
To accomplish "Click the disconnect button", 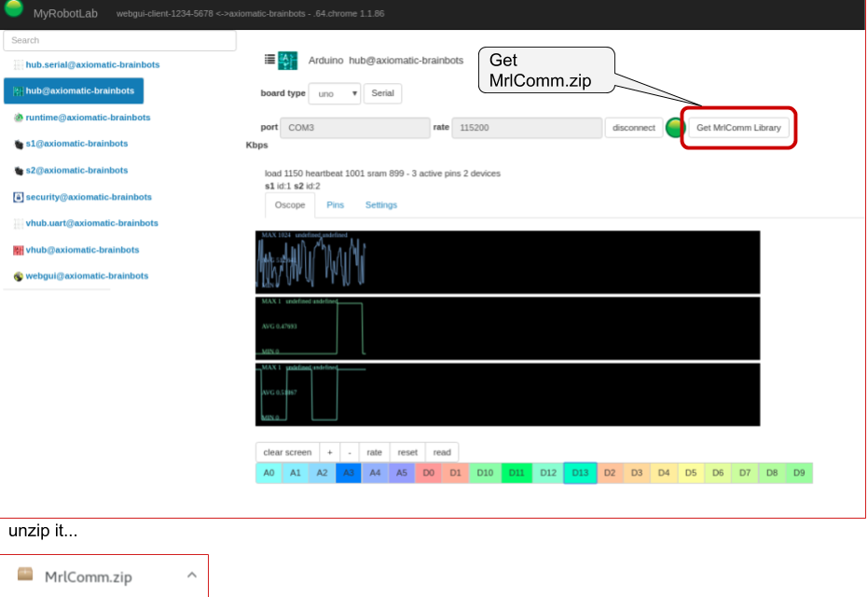I will pos(633,127).
